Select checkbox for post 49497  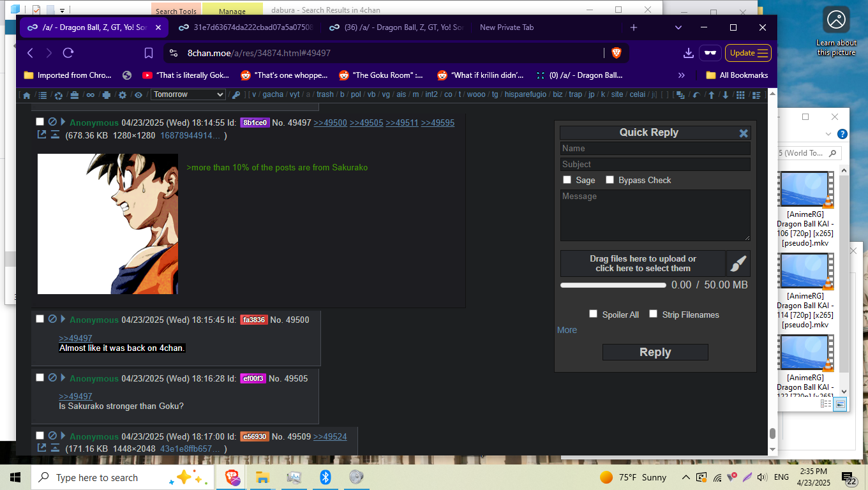coord(40,122)
